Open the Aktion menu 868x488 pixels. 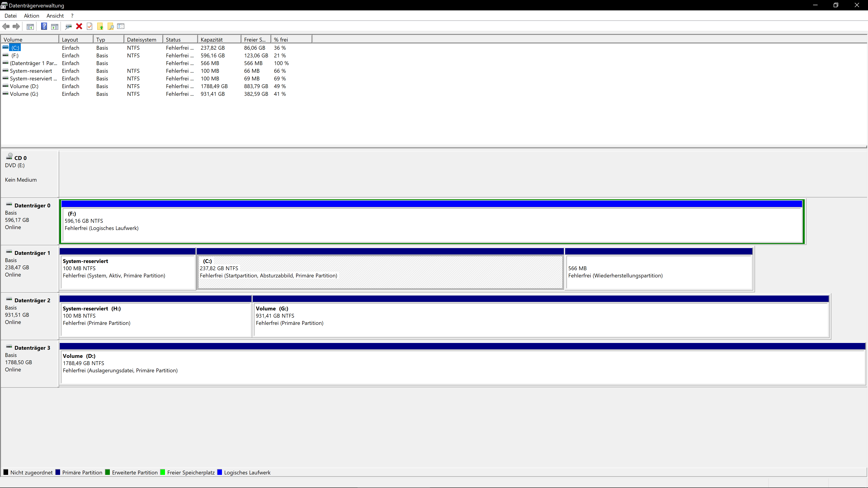(31, 16)
